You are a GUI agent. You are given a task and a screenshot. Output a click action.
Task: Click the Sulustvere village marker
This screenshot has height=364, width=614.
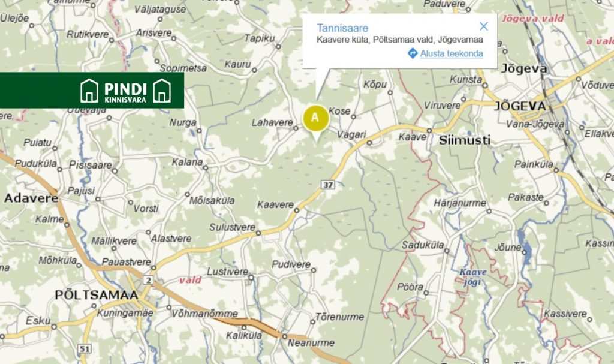click(258, 233)
